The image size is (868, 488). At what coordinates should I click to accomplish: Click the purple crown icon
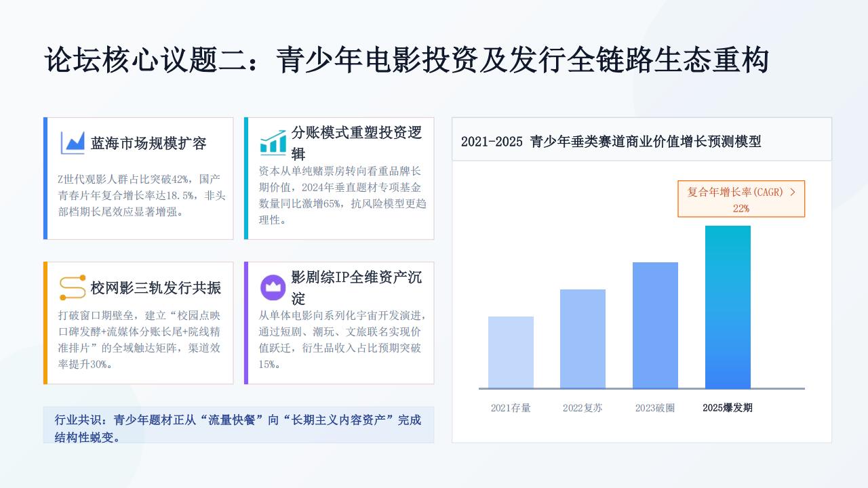(x=273, y=287)
